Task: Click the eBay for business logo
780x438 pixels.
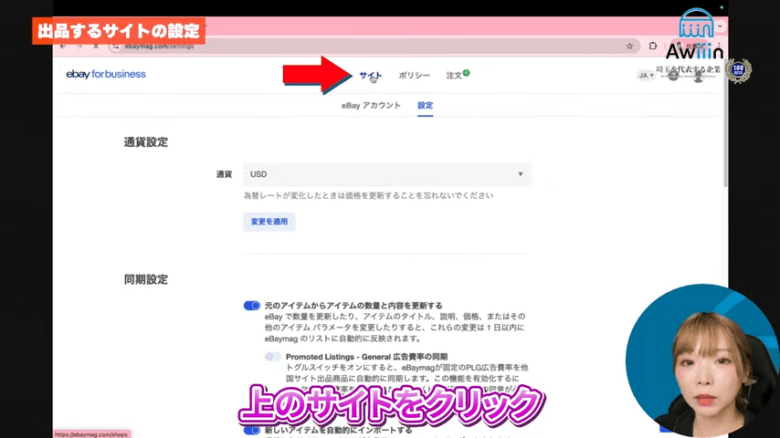Action: pyautogui.click(x=105, y=74)
